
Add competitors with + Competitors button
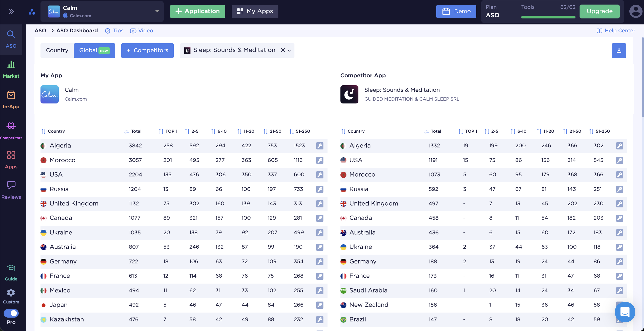pos(147,51)
